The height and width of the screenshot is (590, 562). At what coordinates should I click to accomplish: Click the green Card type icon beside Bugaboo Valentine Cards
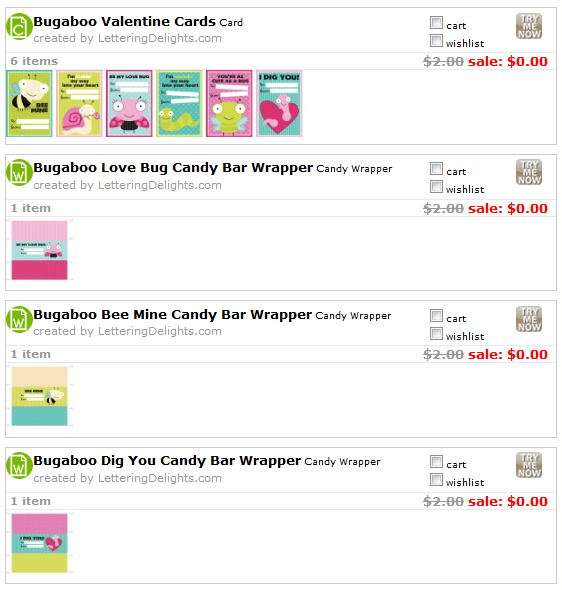(x=18, y=26)
